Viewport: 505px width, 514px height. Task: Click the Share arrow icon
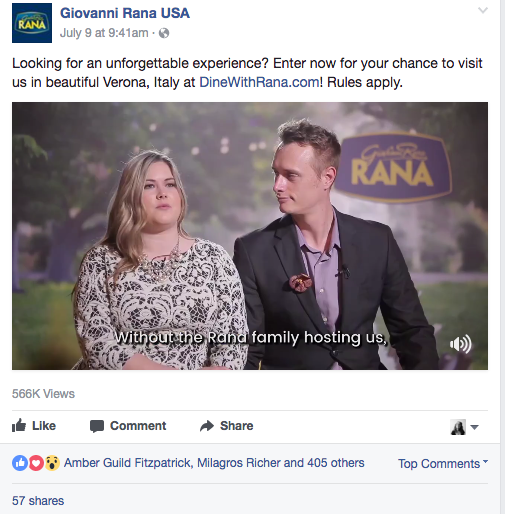click(x=207, y=426)
